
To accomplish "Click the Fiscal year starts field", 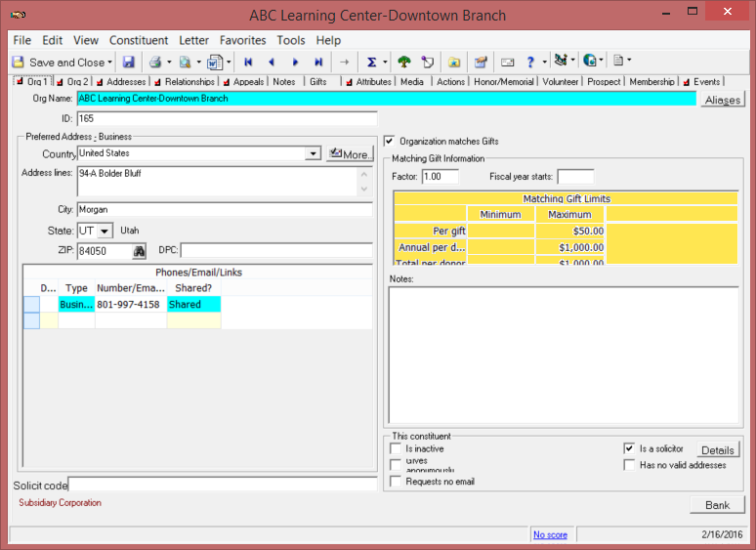I will (575, 177).
